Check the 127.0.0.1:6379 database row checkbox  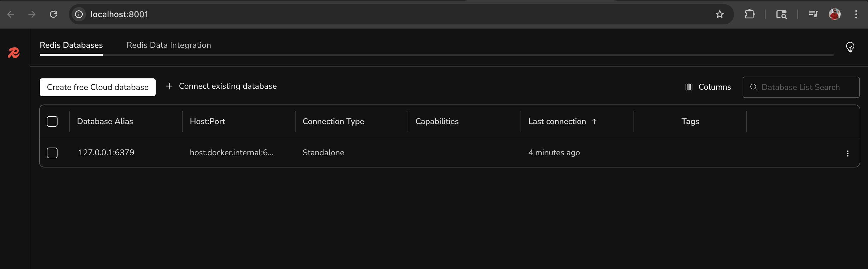click(x=52, y=153)
